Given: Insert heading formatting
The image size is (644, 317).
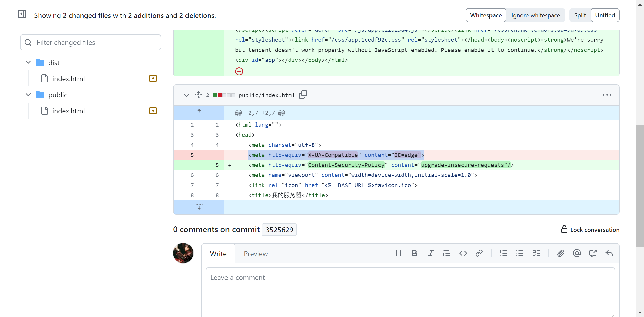Looking at the screenshot, I should [x=398, y=253].
